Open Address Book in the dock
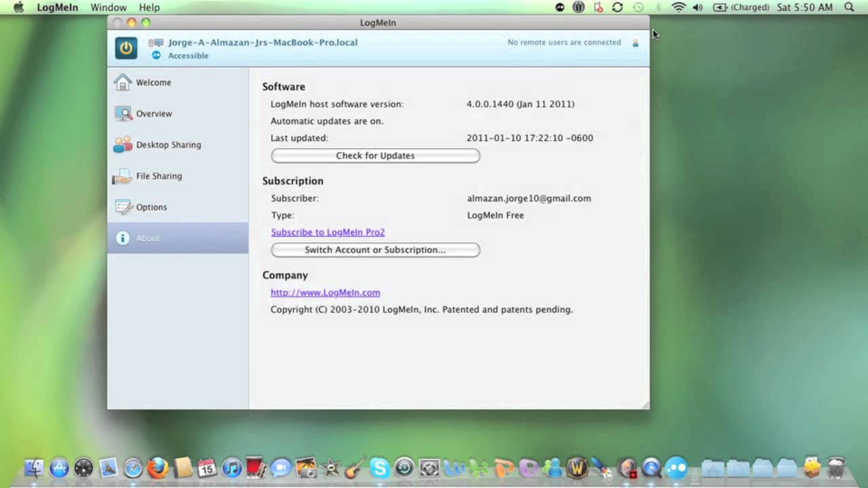The height and width of the screenshot is (488, 868). tap(183, 468)
